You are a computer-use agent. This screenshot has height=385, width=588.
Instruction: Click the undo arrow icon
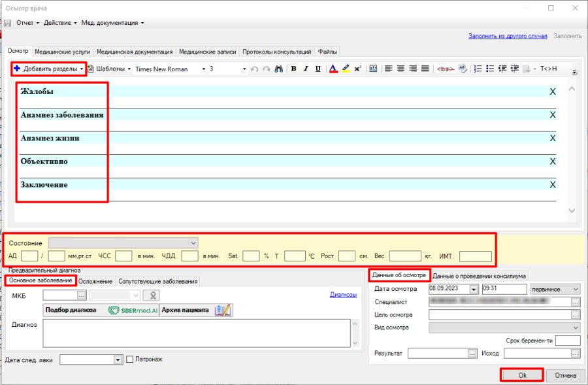point(254,69)
